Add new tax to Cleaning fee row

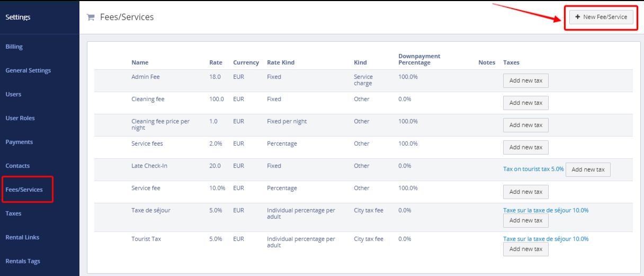pyautogui.click(x=525, y=103)
